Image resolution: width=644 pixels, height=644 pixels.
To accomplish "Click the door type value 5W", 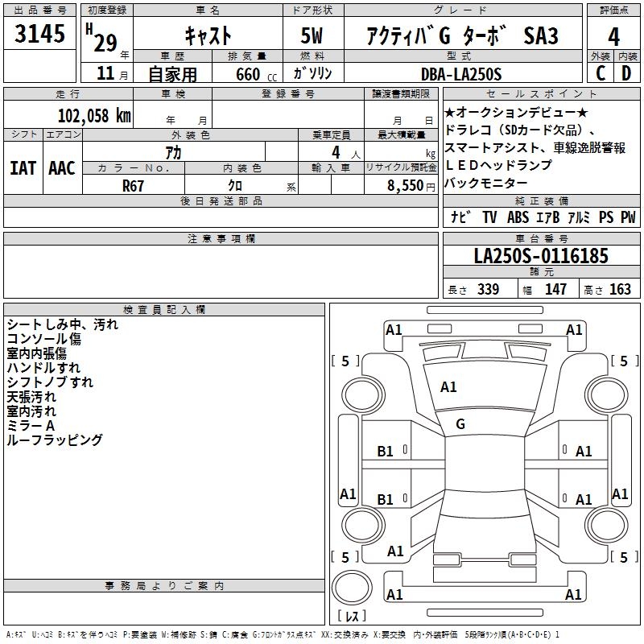I will (312, 35).
